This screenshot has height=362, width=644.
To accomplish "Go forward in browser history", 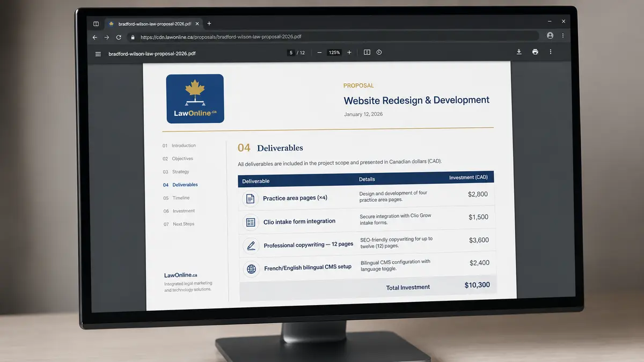I will coord(107,38).
